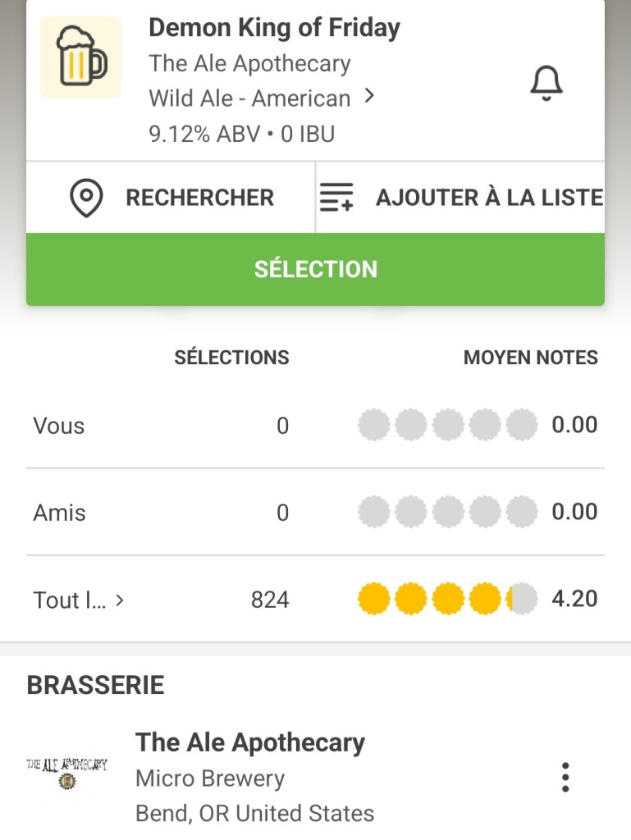
Task: Tap the beer mug label icon
Action: [80, 57]
